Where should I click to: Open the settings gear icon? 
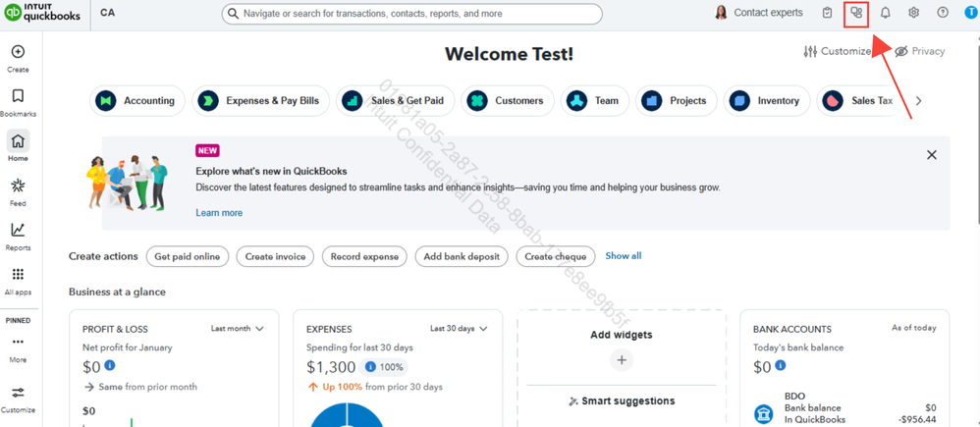(x=914, y=13)
